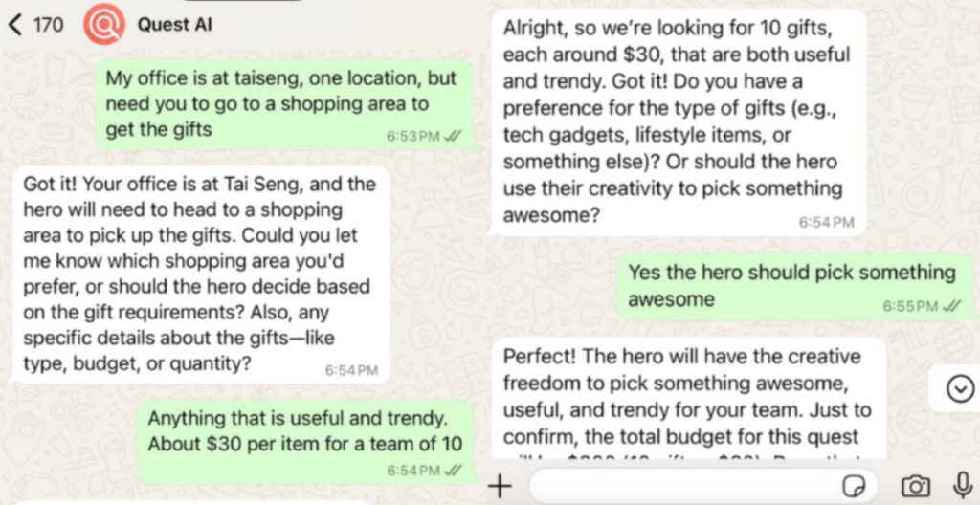Screen dimensions: 980x505
Task: Open the Quest AI contact name header
Action: click(x=174, y=25)
